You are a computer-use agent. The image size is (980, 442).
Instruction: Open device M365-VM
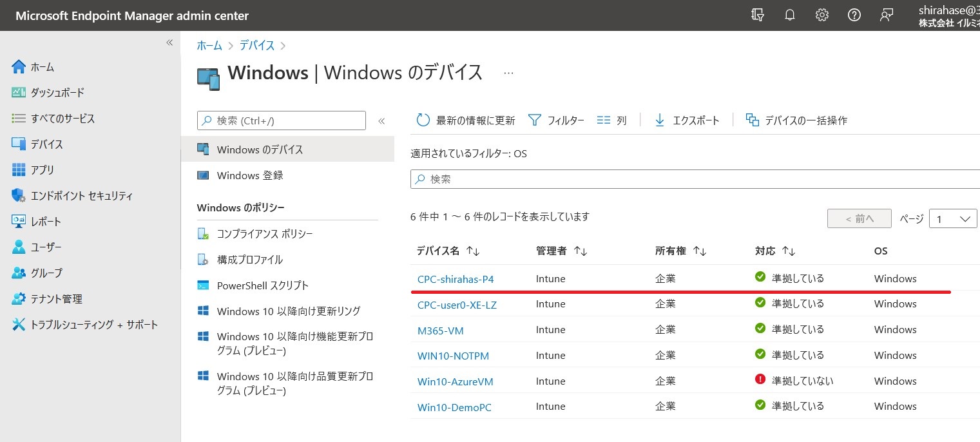441,331
